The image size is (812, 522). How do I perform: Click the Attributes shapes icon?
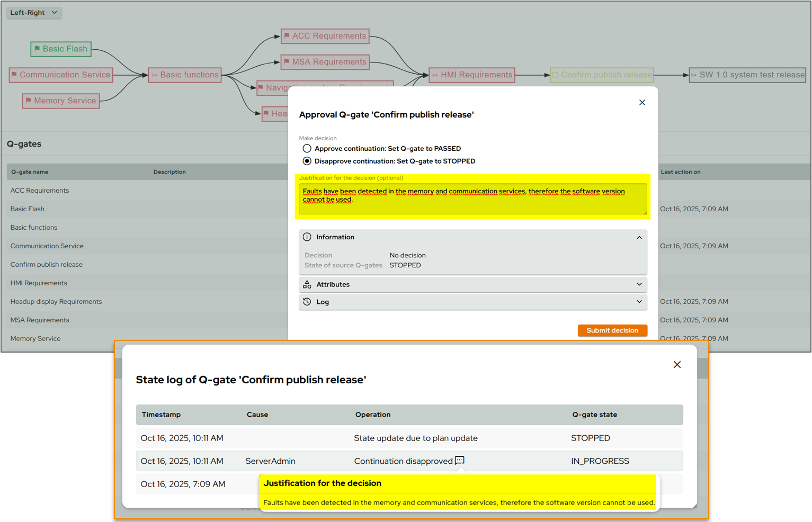(307, 284)
